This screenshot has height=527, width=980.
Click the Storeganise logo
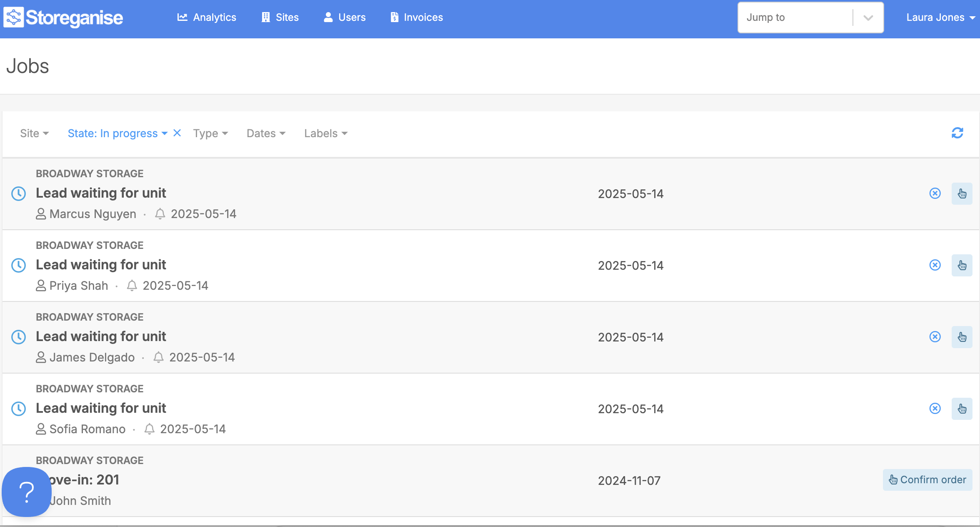pos(63,18)
